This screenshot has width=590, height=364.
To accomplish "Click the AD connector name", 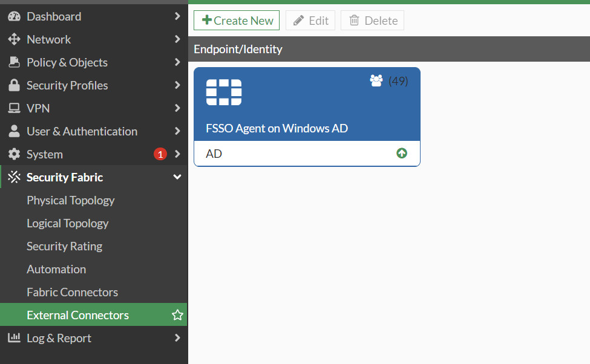I will pyautogui.click(x=214, y=154).
